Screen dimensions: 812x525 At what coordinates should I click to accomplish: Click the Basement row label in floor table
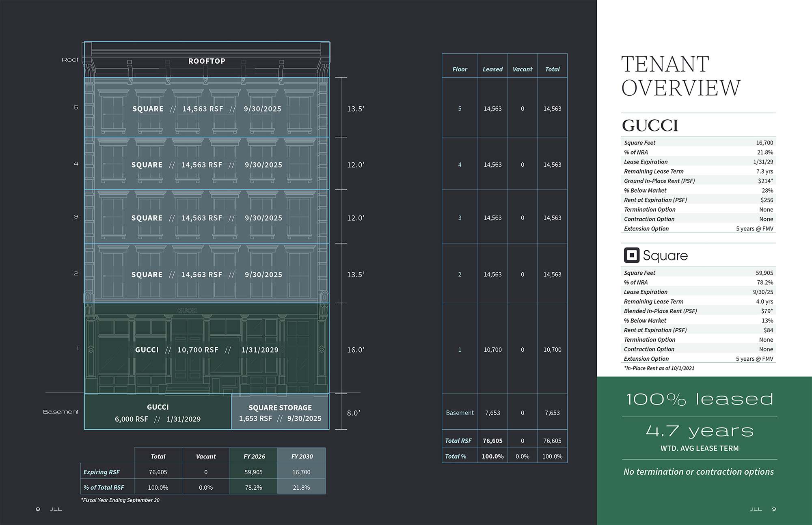coord(460,413)
